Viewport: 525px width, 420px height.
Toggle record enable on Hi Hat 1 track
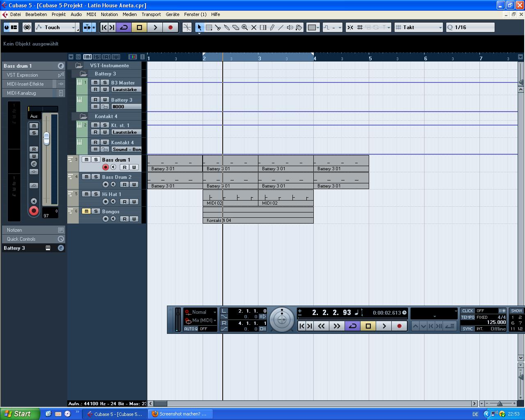105,201
